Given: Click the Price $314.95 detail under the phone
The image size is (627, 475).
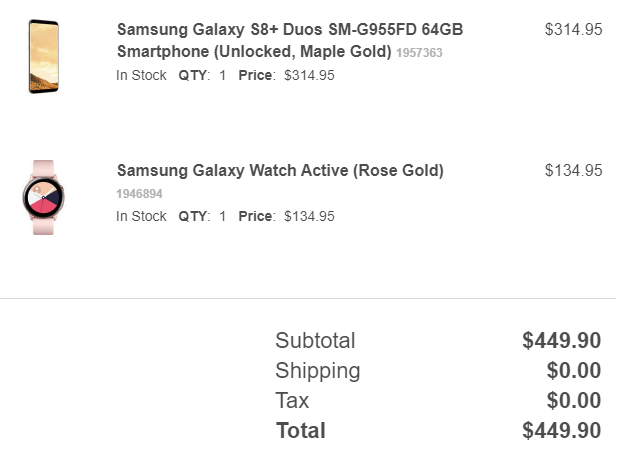Looking at the screenshot, I should 286,75.
